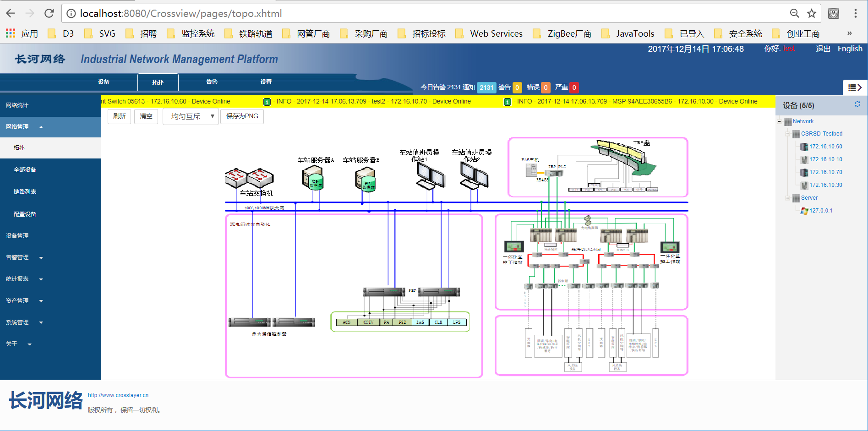Open the crosslayer.cn footer link
This screenshot has width=868, height=431.
tap(118, 395)
